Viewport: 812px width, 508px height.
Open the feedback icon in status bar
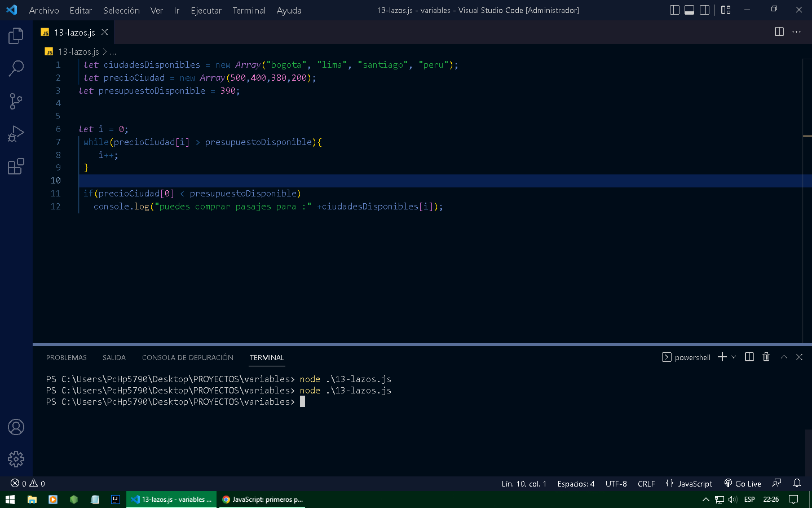pyautogui.click(x=777, y=483)
